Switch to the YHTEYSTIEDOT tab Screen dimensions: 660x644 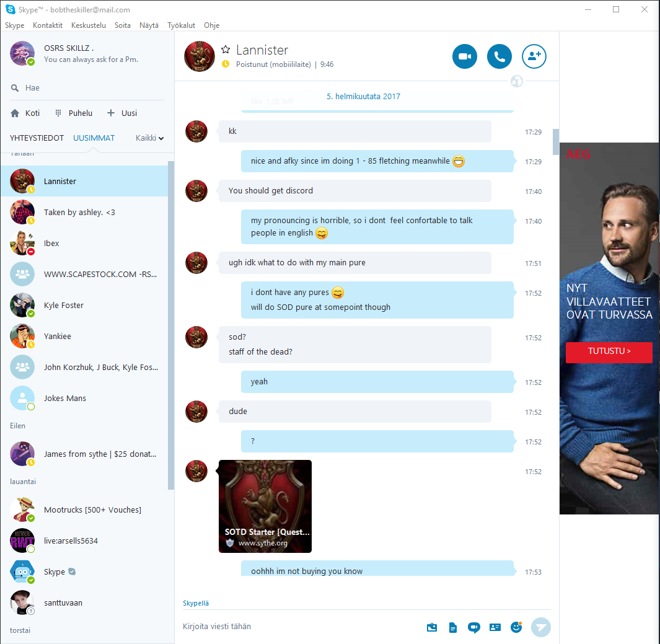click(37, 138)
